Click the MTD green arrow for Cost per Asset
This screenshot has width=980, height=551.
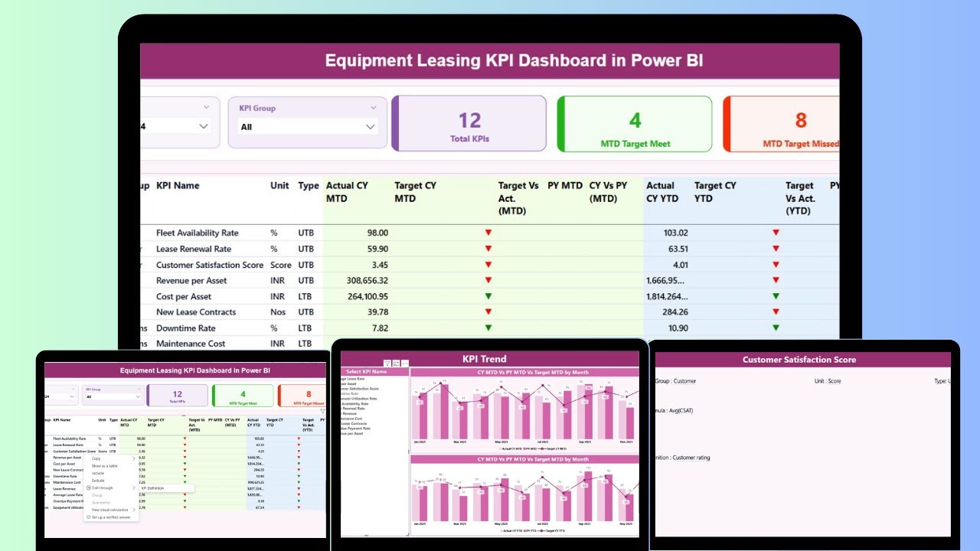(488, 296)
